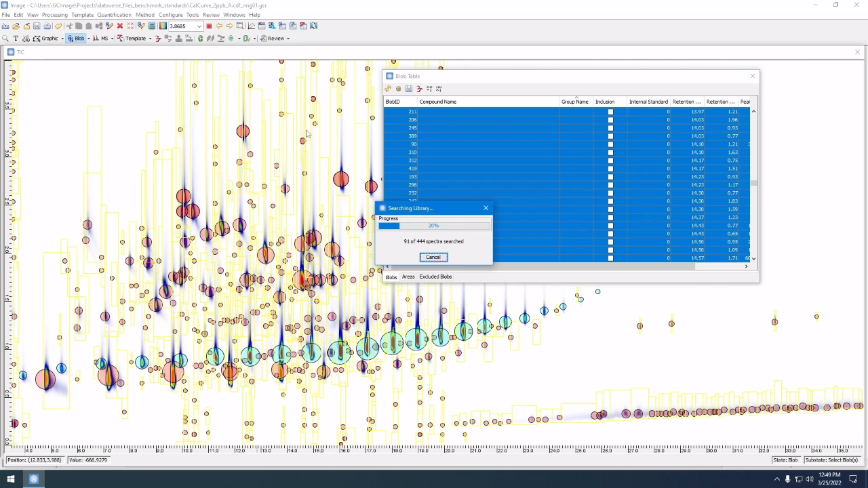Cancel the library search
Image resolution: width=868 pixels, height=488 pixels.
(433, 257)
